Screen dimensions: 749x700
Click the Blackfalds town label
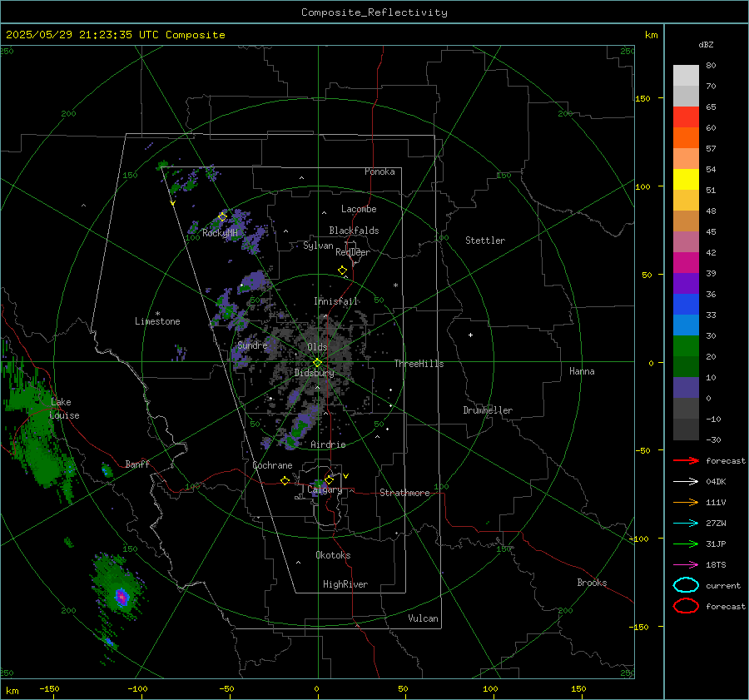pyautogui.click(x=354, y=231)
